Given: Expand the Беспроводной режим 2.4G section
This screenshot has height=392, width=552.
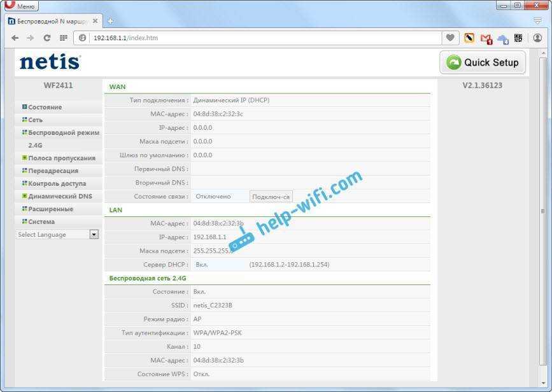Looking at the screenshot, I should coord(63,132).
